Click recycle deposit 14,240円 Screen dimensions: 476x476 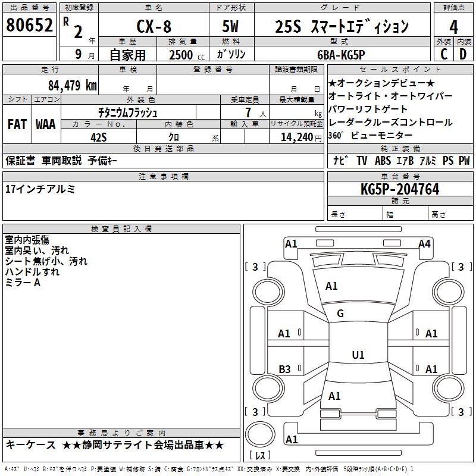point(301,137)
